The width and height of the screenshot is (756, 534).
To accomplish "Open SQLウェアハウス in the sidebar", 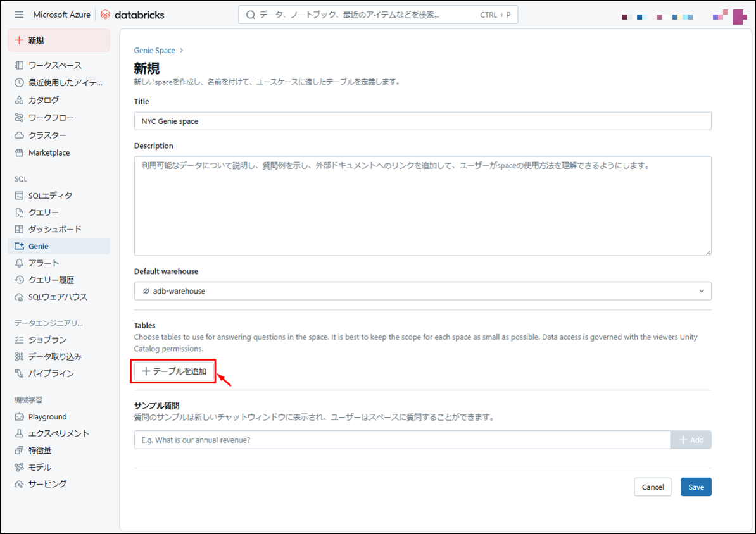I will [x=58, y=297].
